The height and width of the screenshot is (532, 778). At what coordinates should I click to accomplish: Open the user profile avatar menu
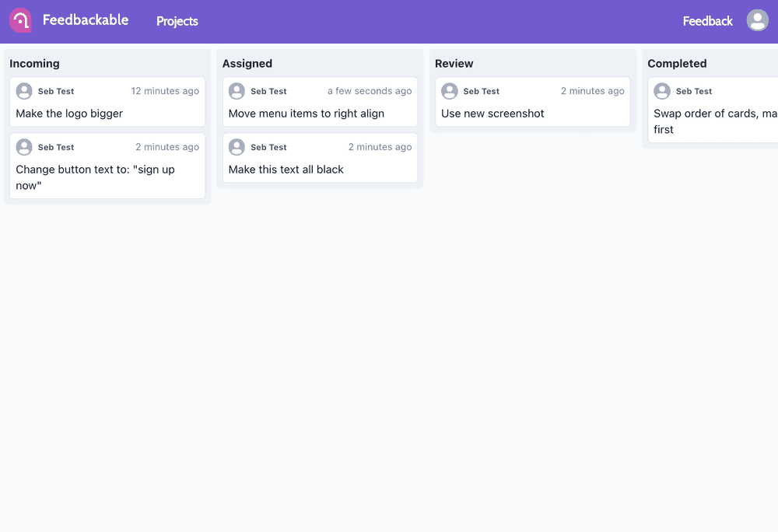tap(757, 20)
